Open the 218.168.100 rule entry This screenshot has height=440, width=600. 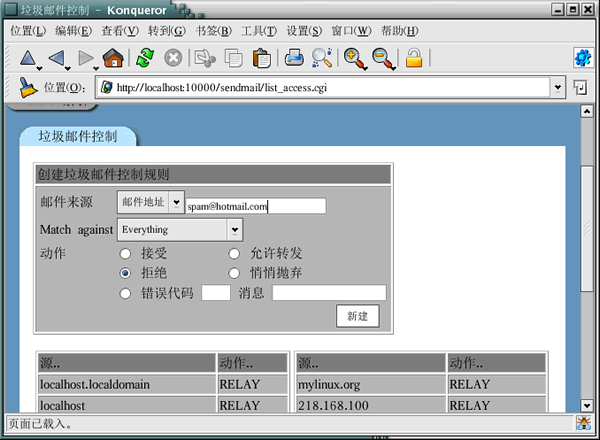(333, 405)
